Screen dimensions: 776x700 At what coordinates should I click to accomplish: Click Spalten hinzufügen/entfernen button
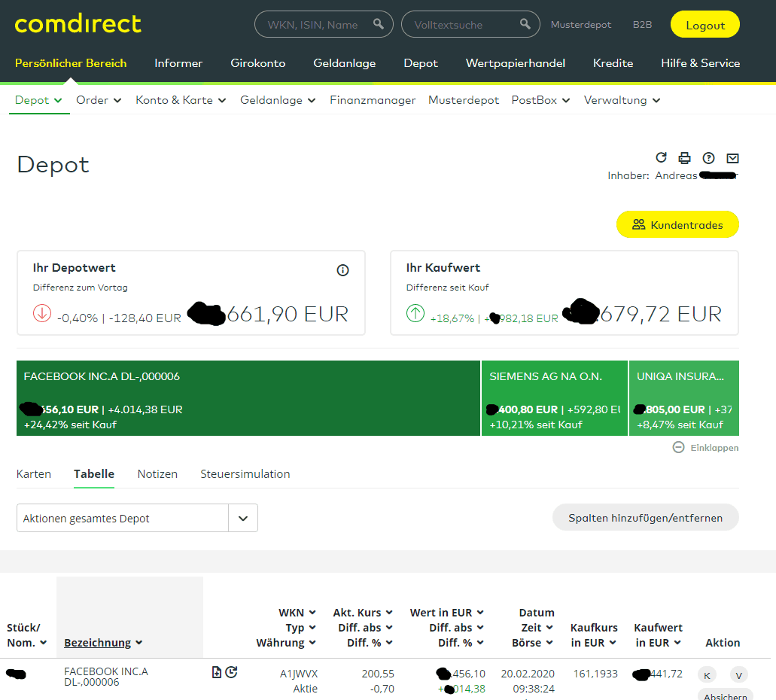pos(645,518)
